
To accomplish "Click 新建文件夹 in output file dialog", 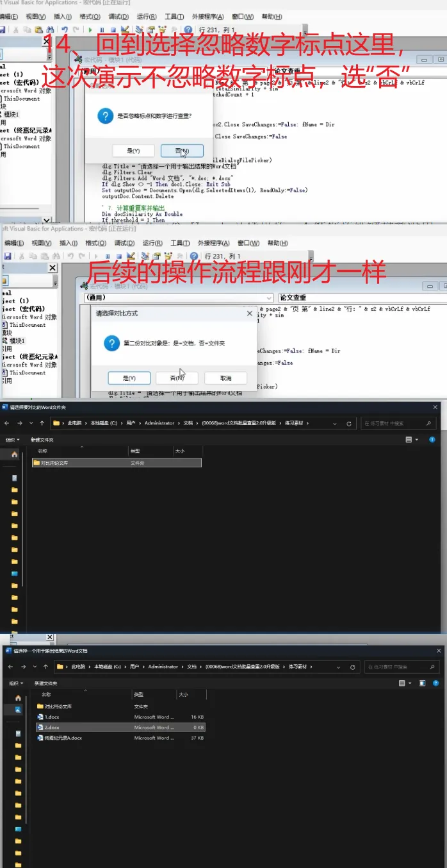I will coord(46,683).
